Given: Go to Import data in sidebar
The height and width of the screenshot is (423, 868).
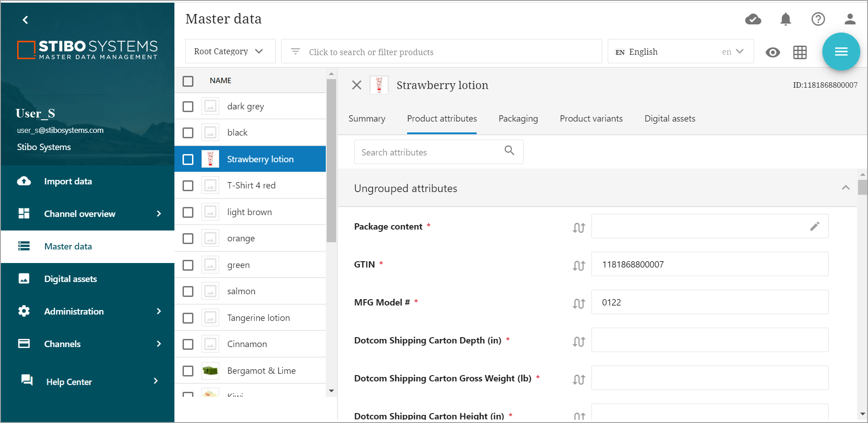Looking at the screenshot, I should (x=68, y=181).
